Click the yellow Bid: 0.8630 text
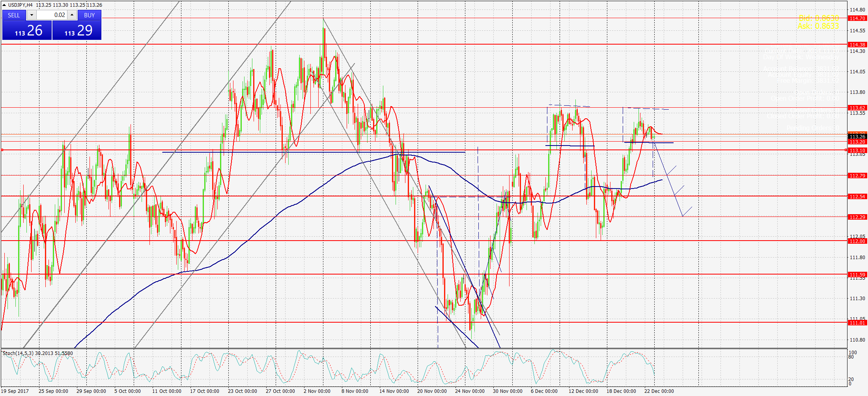 click(819, 18)
